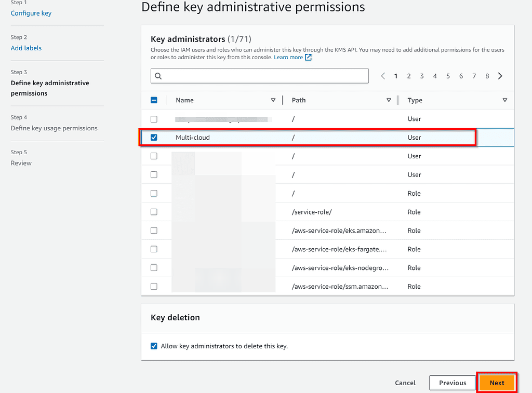The image size is (532, 393).
Task: Open the Learn more external link icon
Action: coord(309,57)
